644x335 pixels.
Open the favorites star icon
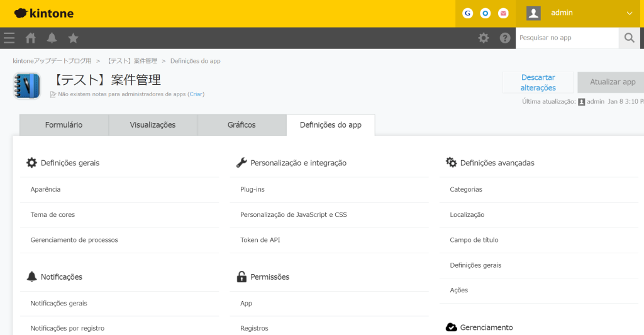pyautogui.click(x=73, y=38)
